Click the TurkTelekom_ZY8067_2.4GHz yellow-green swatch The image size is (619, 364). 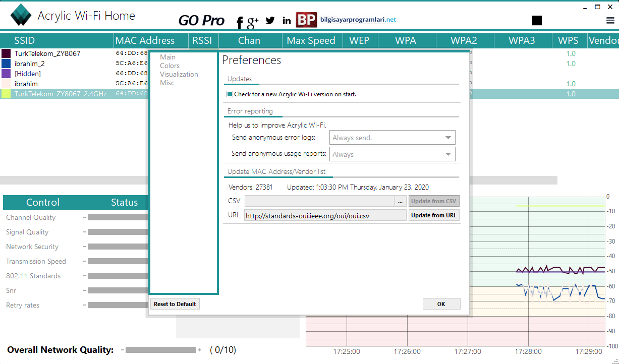pyautogui.click(x=6, y=94)
